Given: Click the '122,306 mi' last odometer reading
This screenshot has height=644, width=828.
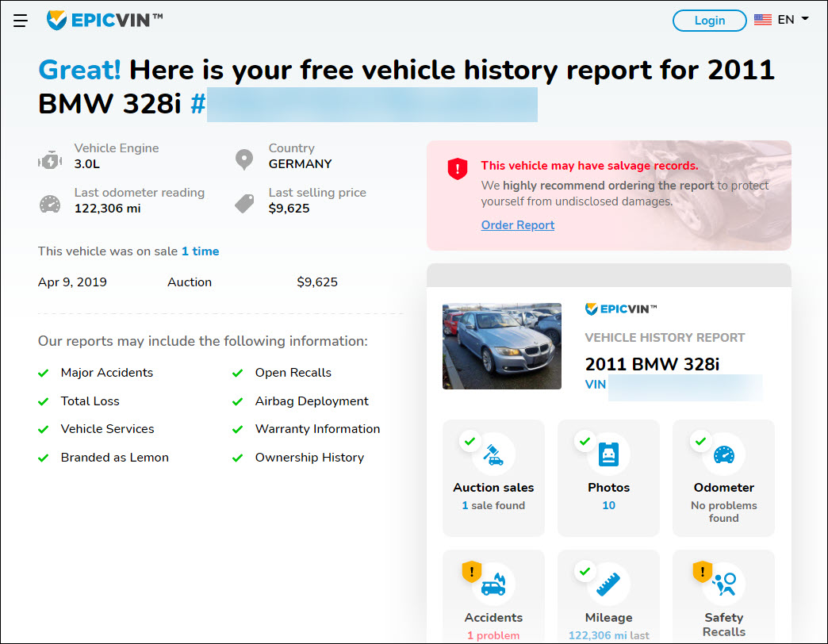Looking at the screenshot, I should 107,209.
